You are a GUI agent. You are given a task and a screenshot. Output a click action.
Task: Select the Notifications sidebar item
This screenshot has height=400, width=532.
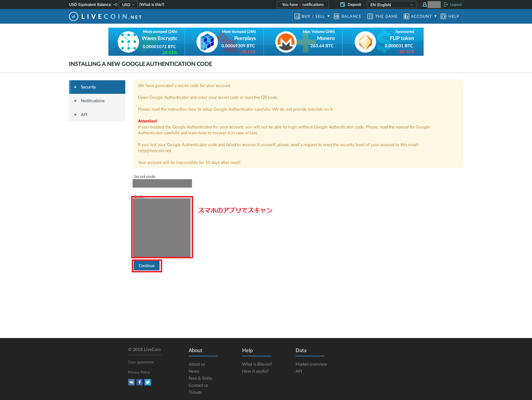97,101
